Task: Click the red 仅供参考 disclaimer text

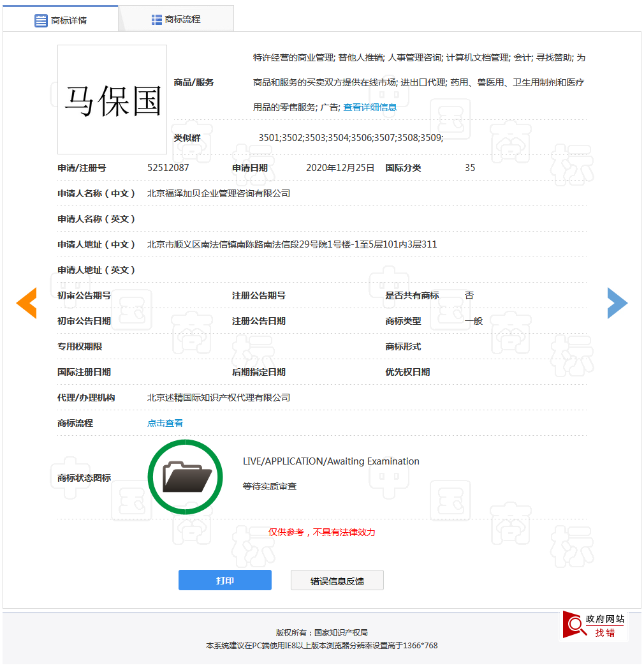Action: 321,532
